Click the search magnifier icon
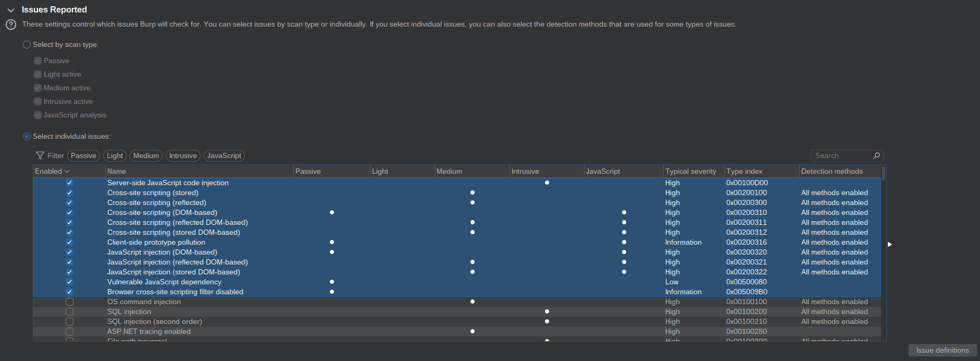This screenshot has height=361, width=980. click(x=876, y=155)
